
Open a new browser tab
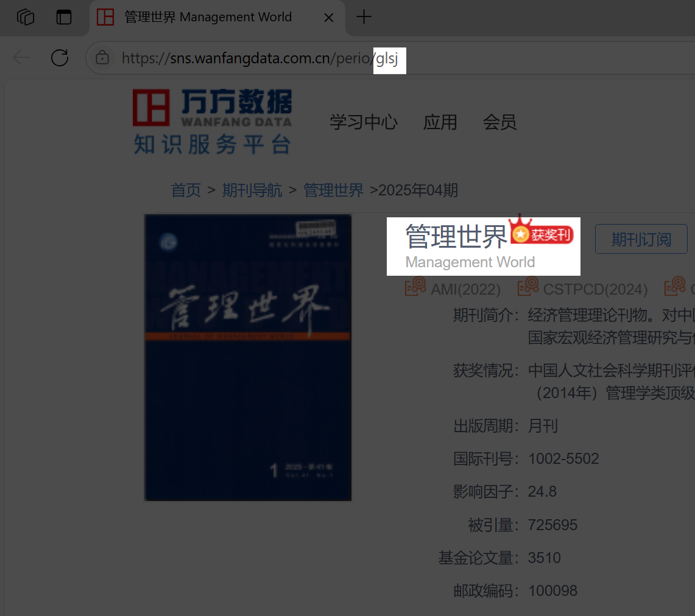coord(364,17)
